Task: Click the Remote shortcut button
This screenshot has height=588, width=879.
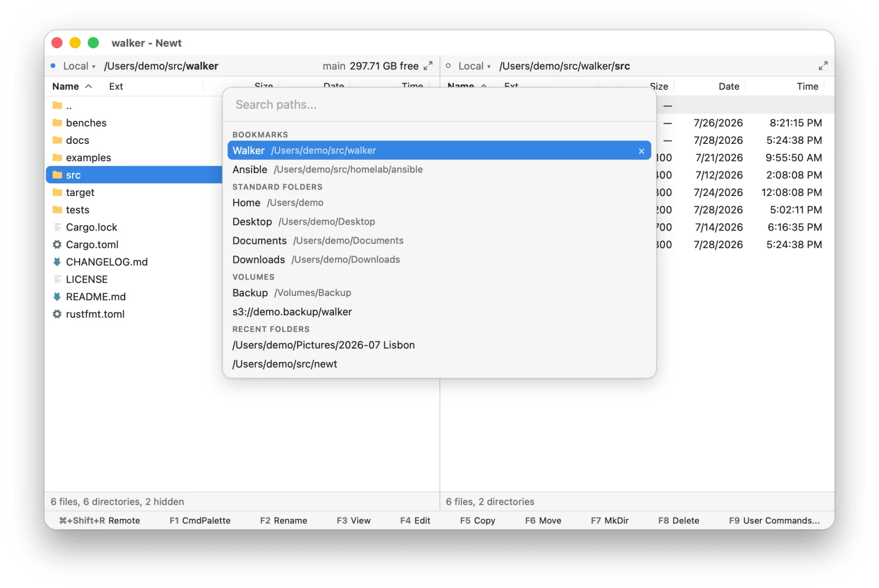Action: point(99,520)
